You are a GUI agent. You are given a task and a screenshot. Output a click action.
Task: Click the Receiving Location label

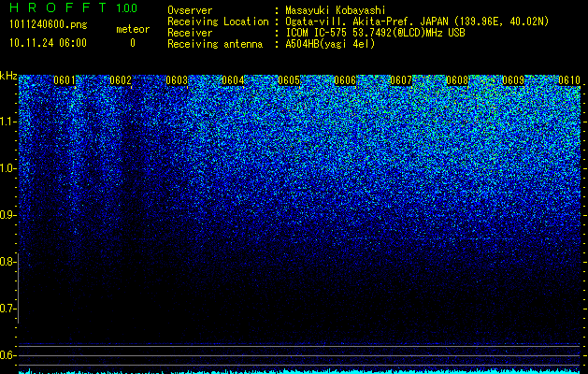(218, 22)
